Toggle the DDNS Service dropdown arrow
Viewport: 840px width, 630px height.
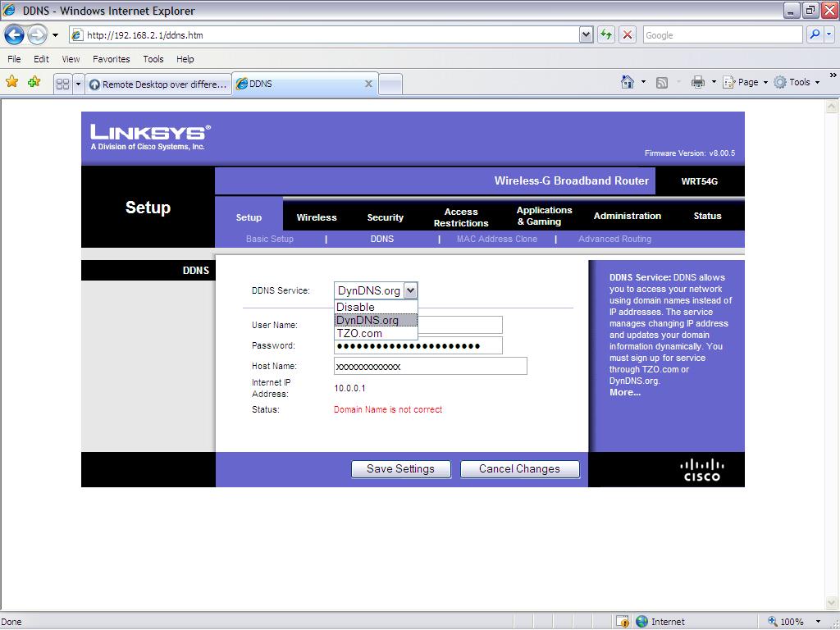pyautogui.click(x=410, y=290)
